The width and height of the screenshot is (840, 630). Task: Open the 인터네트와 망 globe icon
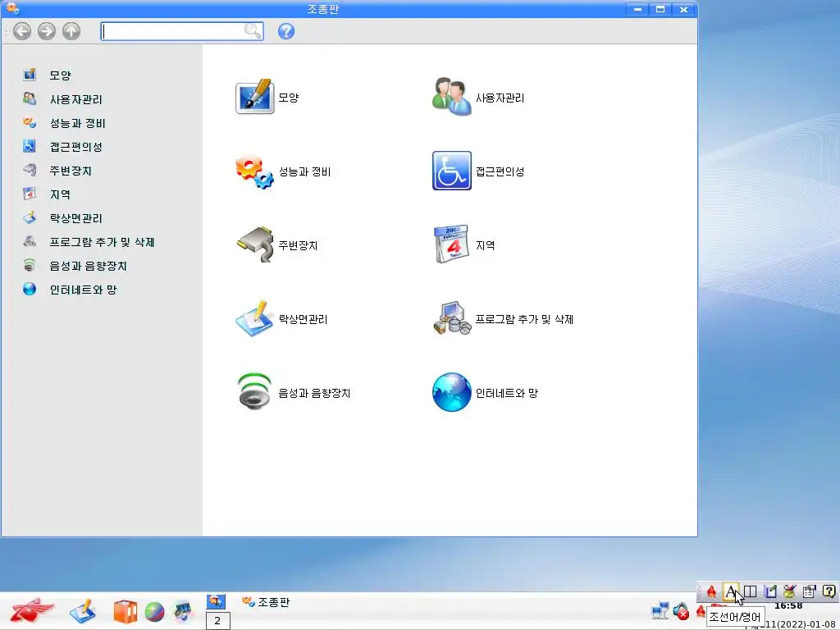(x=452, y=392)
